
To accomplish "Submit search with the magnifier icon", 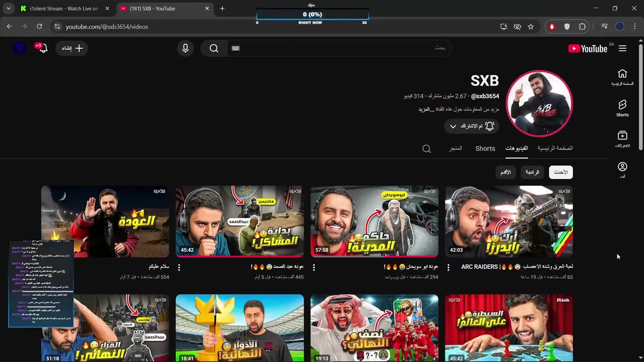I will (214, 48).
